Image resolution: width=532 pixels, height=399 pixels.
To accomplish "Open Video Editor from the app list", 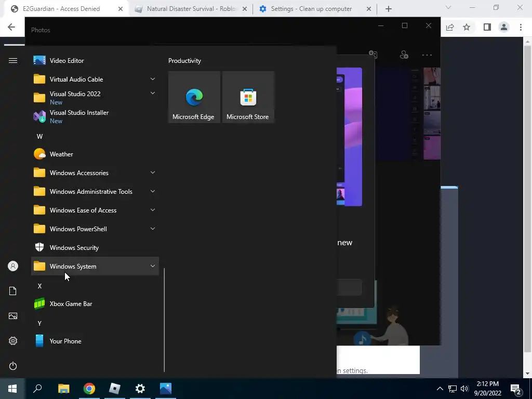I will (95, 61).
